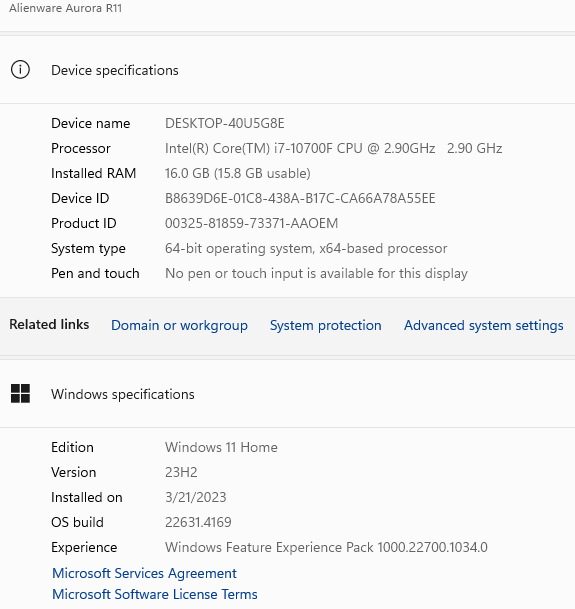Open the System protection link
This screenshot has width=575, height=609.
tap(326, 325)
